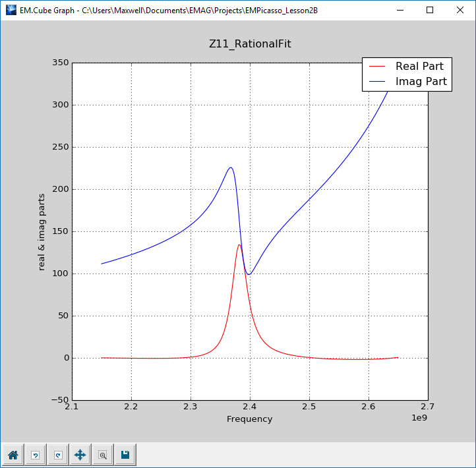This screenshot has height=468, width=476.
Task: Click the peak of the blue Imag Part curve
Action: (231, 167)
